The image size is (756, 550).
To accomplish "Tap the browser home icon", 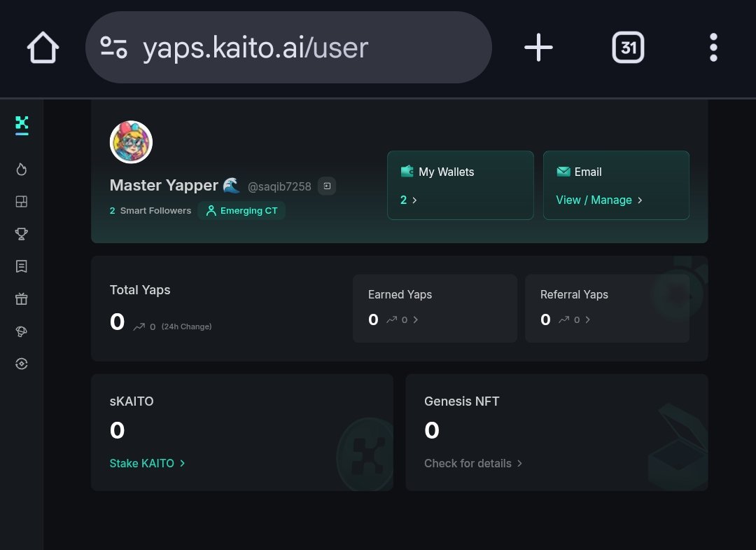I will [x=43, y=47].
